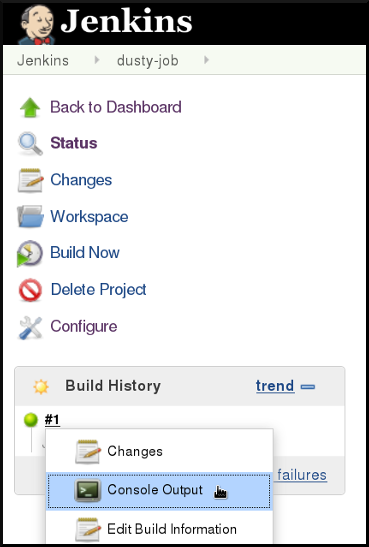
Task: Click the green ball build status icon
Action: coord(31,420)
